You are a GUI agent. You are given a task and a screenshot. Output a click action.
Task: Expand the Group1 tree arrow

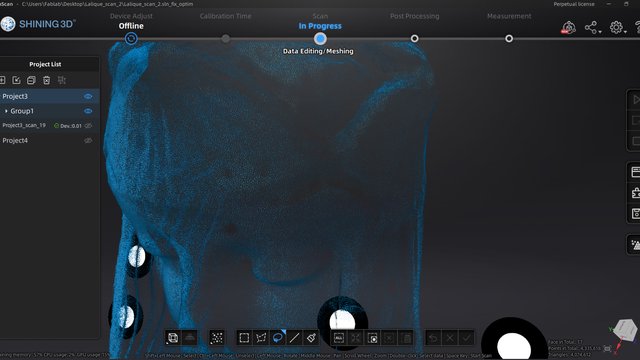(6, 111)
